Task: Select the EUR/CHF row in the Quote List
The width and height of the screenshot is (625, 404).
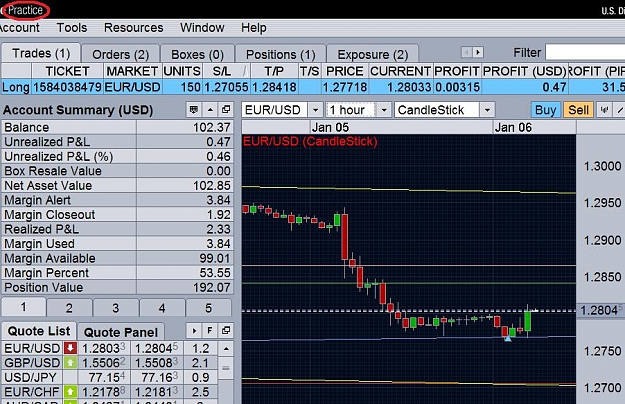Action: pos(110,392)
